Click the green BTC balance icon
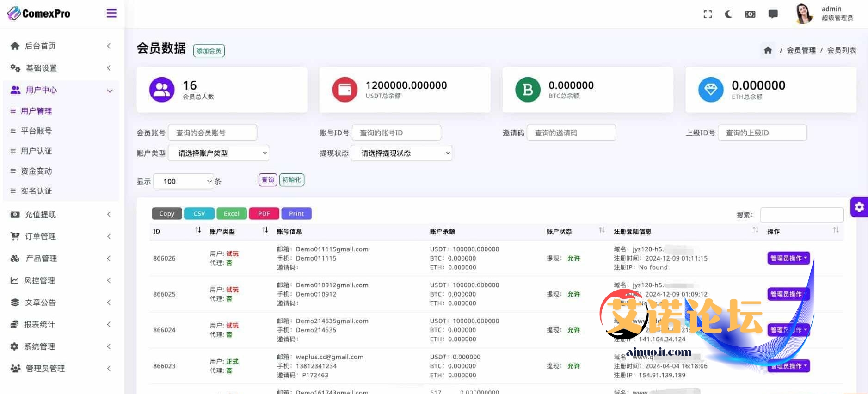 (528, 90)
